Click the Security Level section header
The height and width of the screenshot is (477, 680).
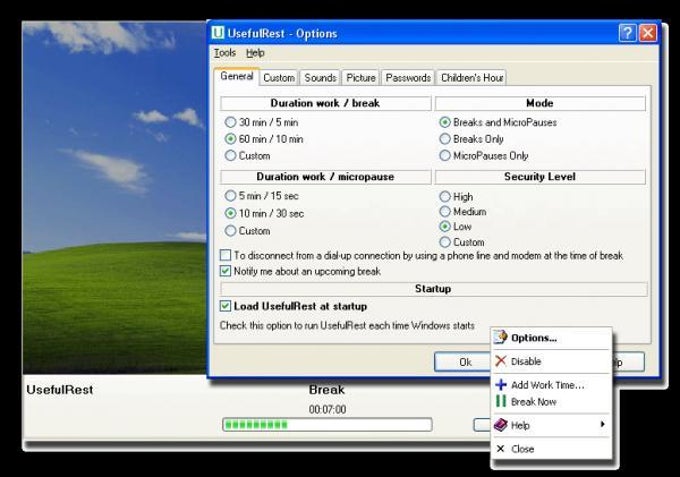[539, 176]
